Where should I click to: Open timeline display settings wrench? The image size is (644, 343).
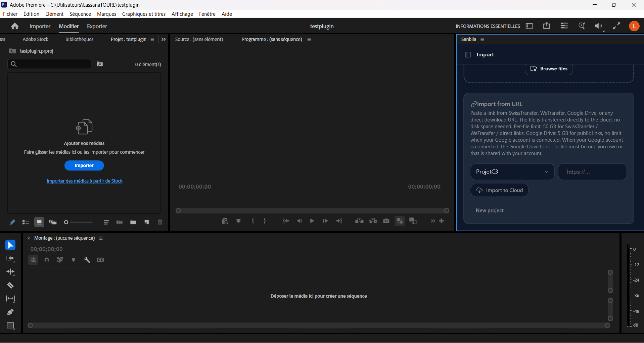tap(87, 260)
